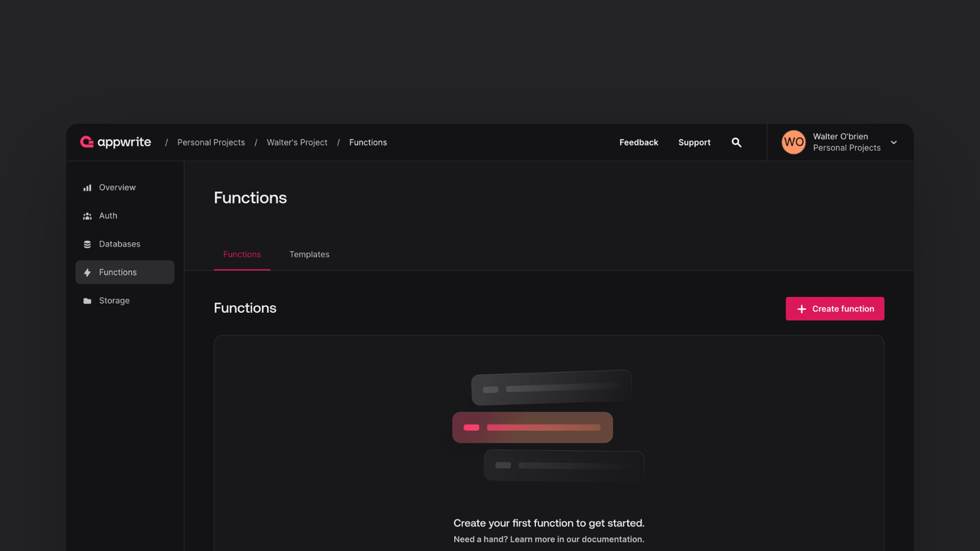Click the WO user avatar
The image size is (980, 551).
[793, 142]
